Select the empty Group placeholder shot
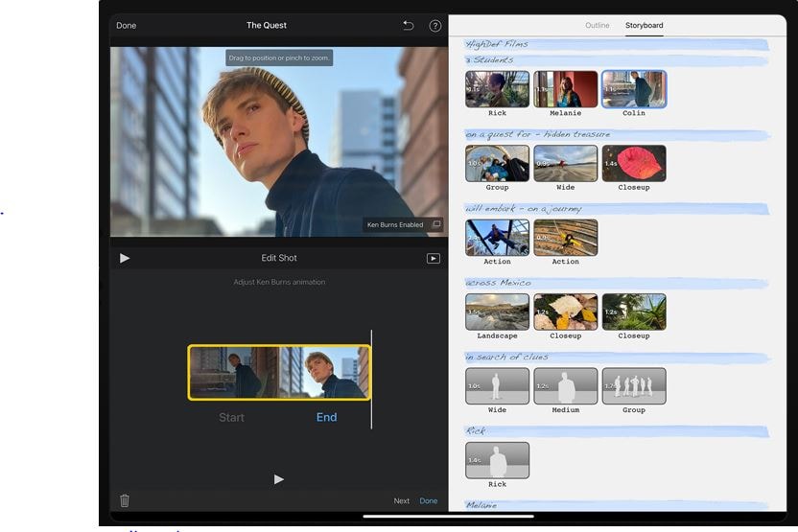Image resolution: width=798 pixels, height=532 pixels. point(634,386)
